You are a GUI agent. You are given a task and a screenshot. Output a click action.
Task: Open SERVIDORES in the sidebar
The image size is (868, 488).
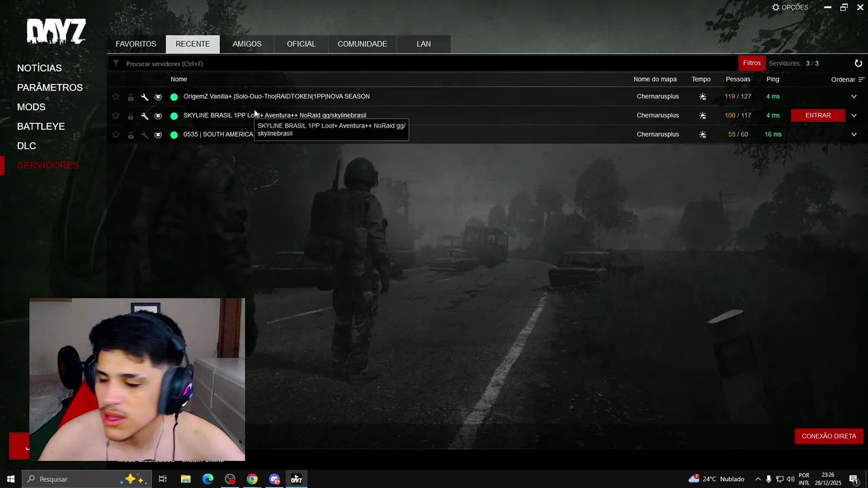point(48,165)
